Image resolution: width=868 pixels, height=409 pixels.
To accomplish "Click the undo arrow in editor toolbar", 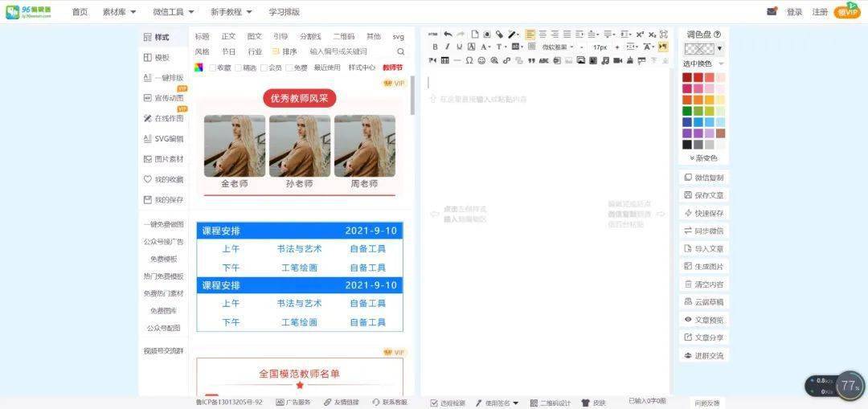I will [448, 35].
